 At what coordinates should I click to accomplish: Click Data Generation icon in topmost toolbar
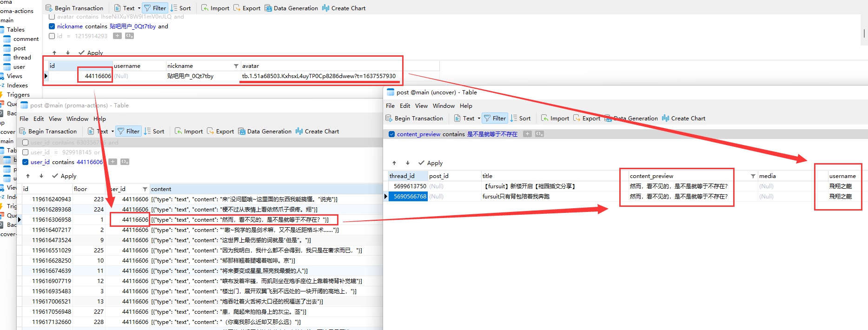coord(268,8)
